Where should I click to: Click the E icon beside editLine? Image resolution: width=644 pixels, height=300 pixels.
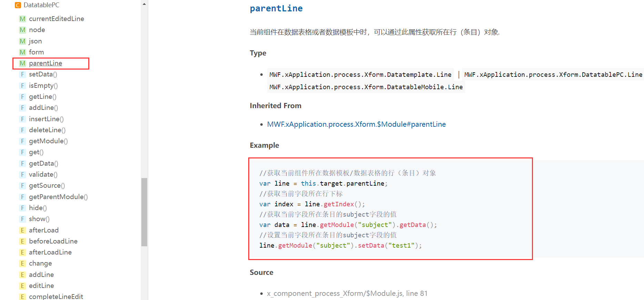[22, 286]
